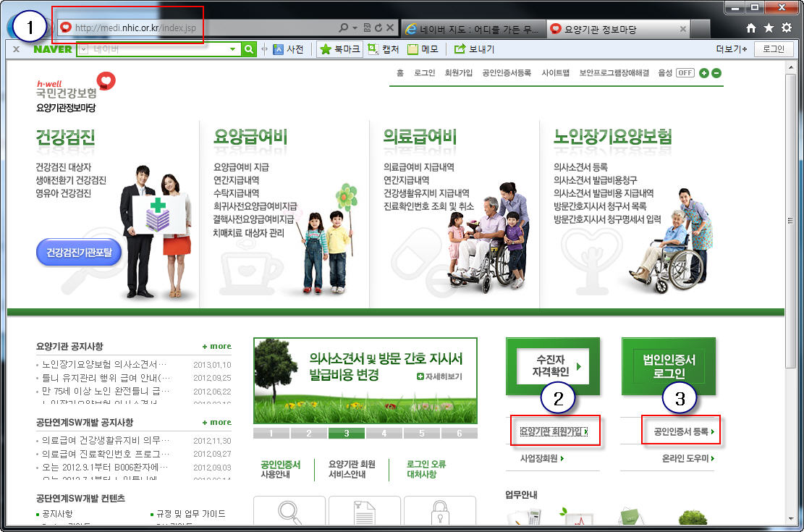Click more next to 공단연계SW개발 공지사항
Viewport: 804px width, 532px height.
click(x=217, y=422)
